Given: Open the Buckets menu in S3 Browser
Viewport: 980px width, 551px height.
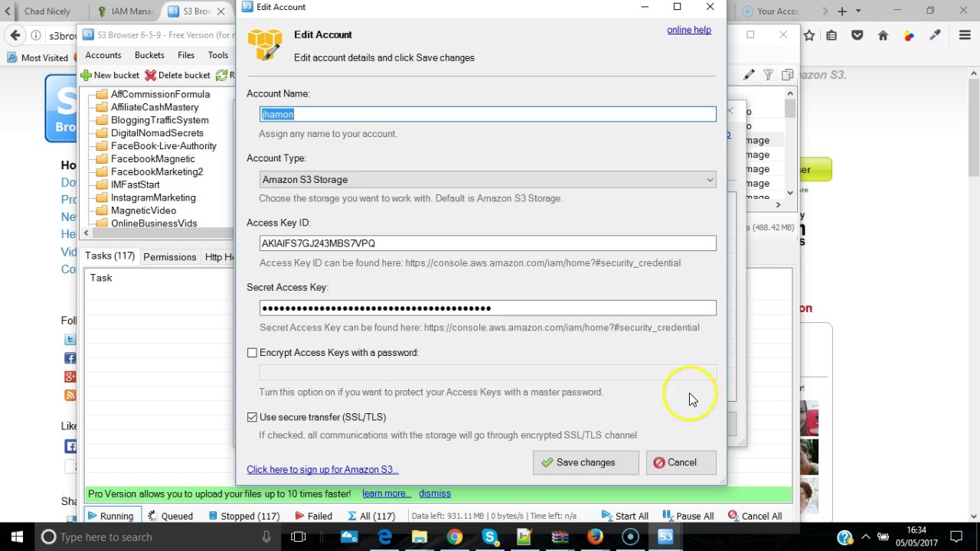Looking at the screenshot, I should (x=149, y=55).
